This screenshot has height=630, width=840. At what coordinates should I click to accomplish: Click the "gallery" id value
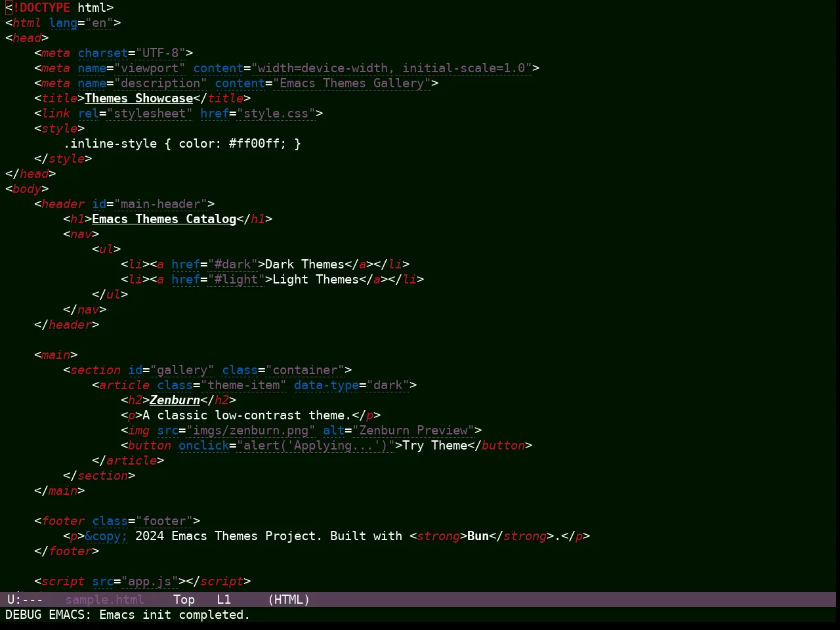click(x=182, y=370)
